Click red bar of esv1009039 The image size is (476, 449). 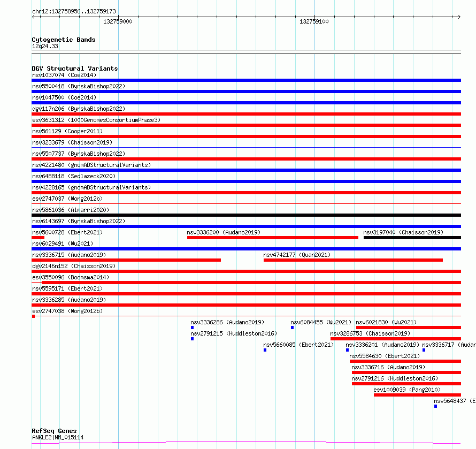(x=417, y=395)
